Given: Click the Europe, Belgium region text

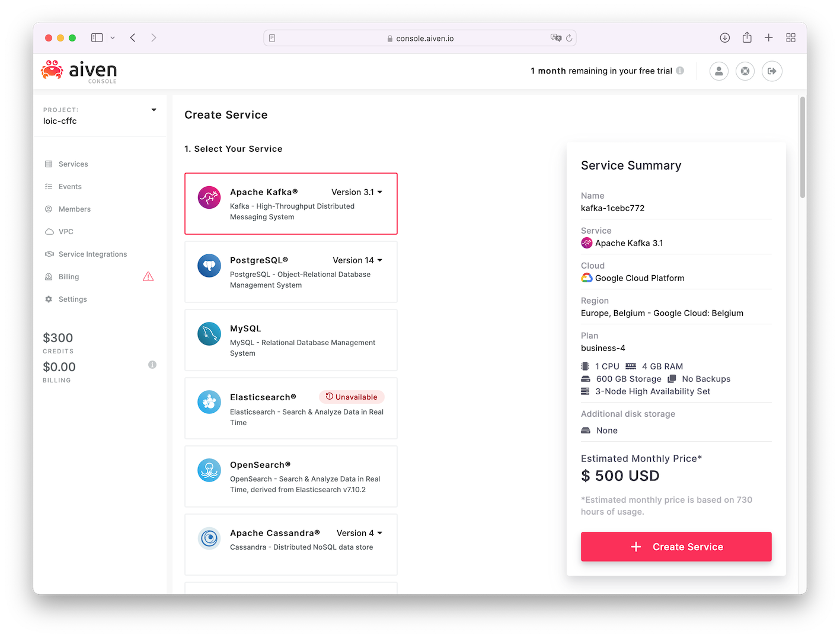Looking at the screenshot, I should [x=662, y=313].
